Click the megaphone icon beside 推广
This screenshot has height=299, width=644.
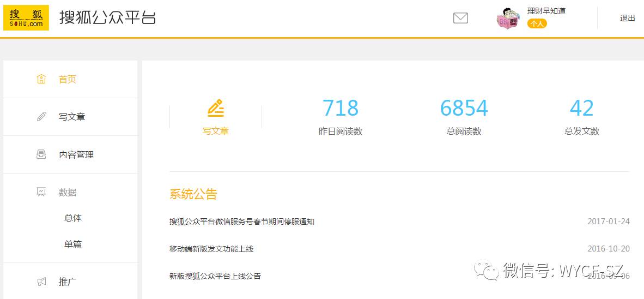pyautogui.click(x=41, y=282)
